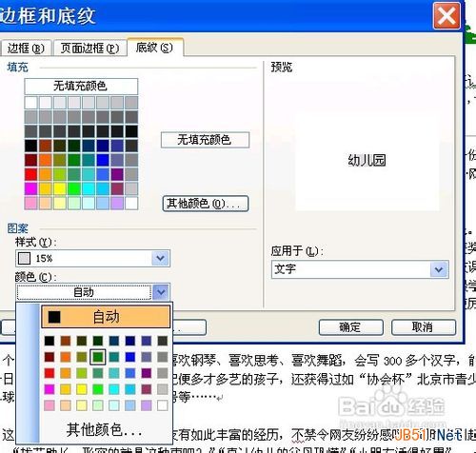Cancel the dialog with 取消

point(424,327)
